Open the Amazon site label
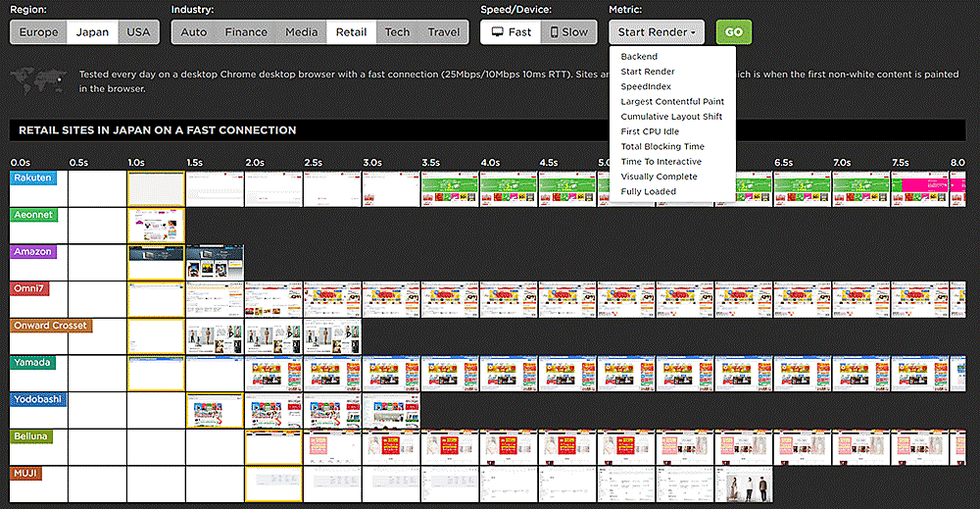This screenshot has width=980, height=509. 33,251
